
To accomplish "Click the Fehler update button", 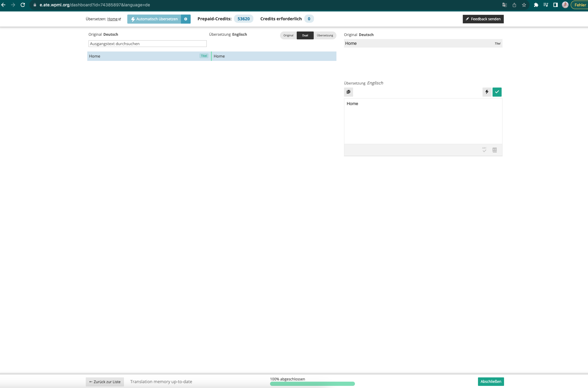I will pos(580,5).
